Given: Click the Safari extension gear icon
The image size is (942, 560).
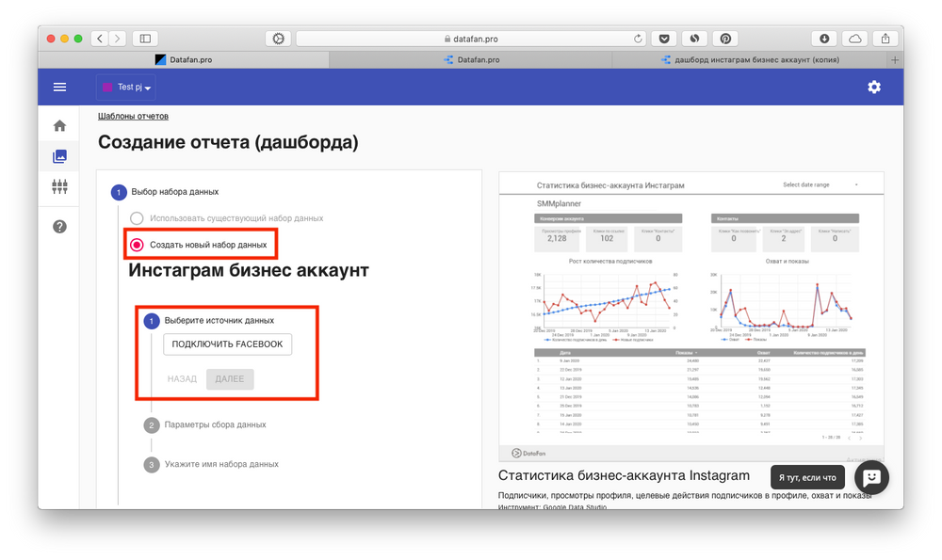Looking at the screenshot, I should pyautogui.click(x=278, y=39).
